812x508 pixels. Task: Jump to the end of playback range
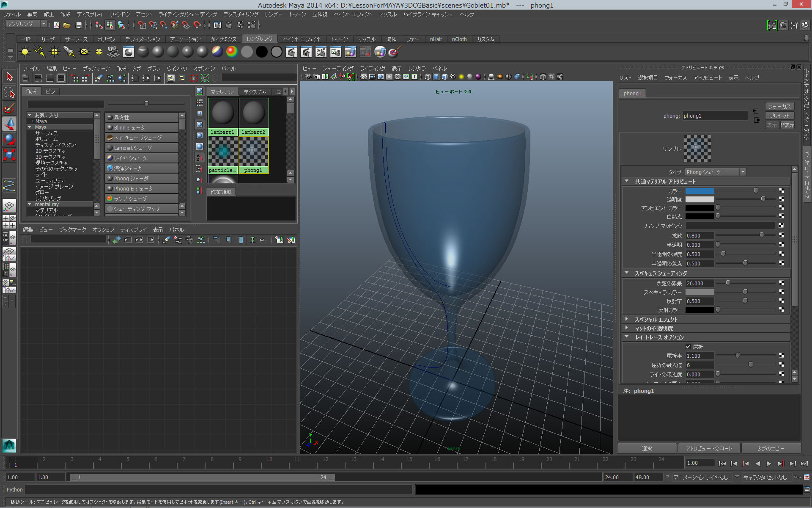click(804, 464)
